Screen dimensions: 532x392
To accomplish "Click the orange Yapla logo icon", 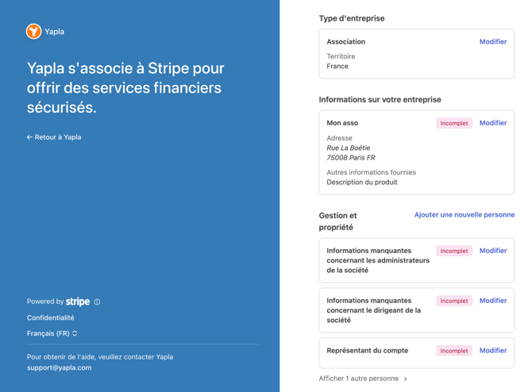I will pos(33,31).
